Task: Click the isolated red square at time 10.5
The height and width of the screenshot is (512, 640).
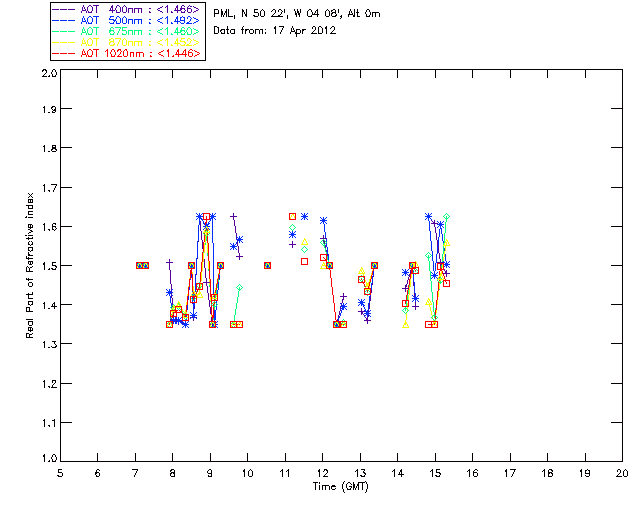Action: point(268,265)
